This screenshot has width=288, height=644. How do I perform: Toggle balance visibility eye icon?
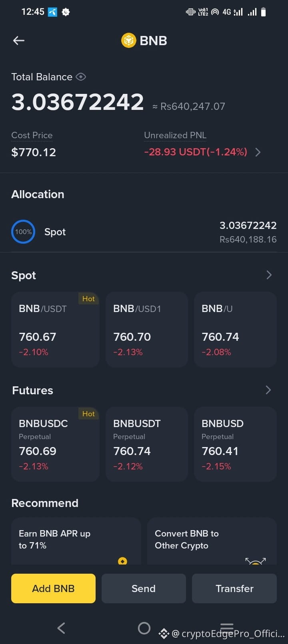81,77
